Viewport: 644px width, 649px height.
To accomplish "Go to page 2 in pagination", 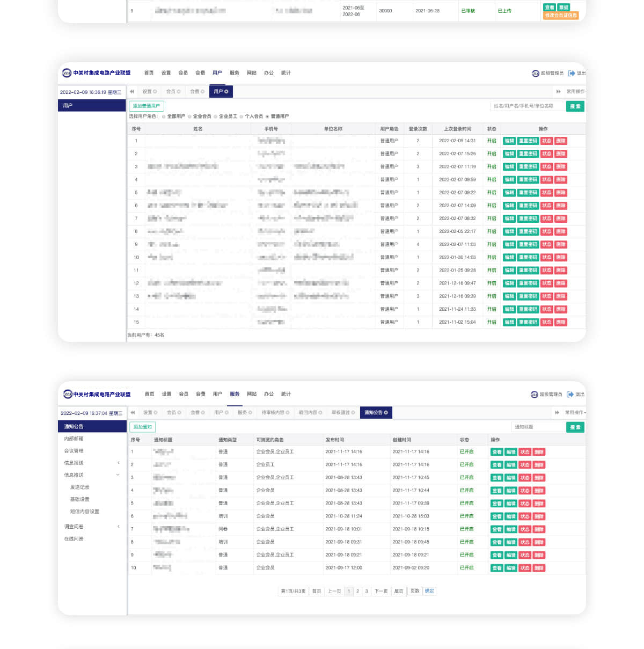I will [357, 591].
